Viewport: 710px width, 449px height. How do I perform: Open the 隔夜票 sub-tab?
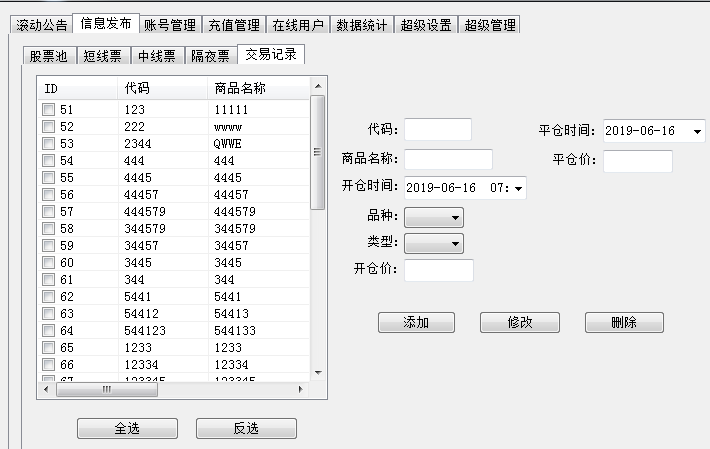pos(211,56)
